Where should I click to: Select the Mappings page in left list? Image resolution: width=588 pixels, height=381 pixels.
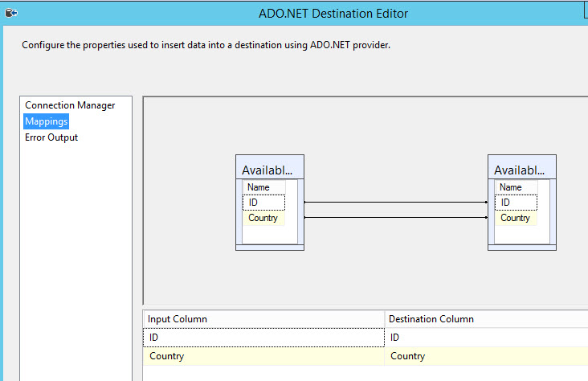coord(46,121)
